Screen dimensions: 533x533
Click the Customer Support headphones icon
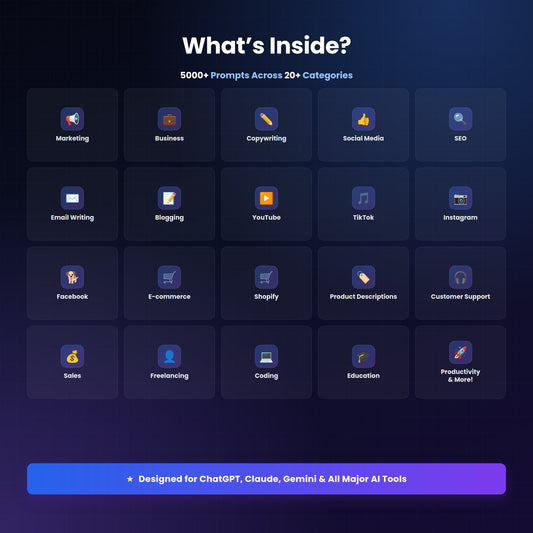[460, 277]
